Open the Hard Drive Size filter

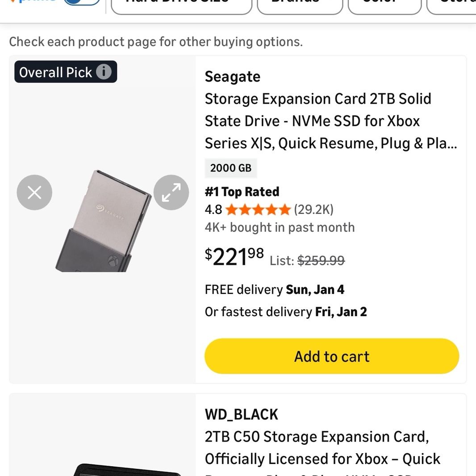point(182,7)
